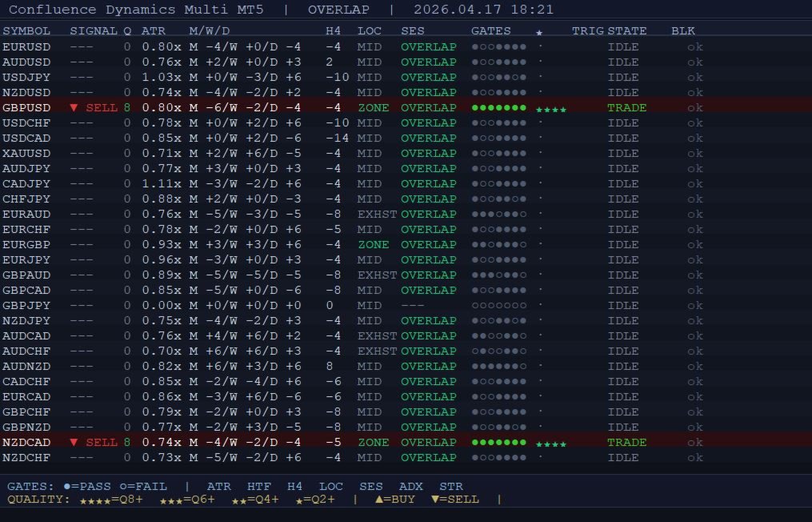Select the GBPJPY symbol
This screenshot has width=812, height=522.
coord(26,306)
